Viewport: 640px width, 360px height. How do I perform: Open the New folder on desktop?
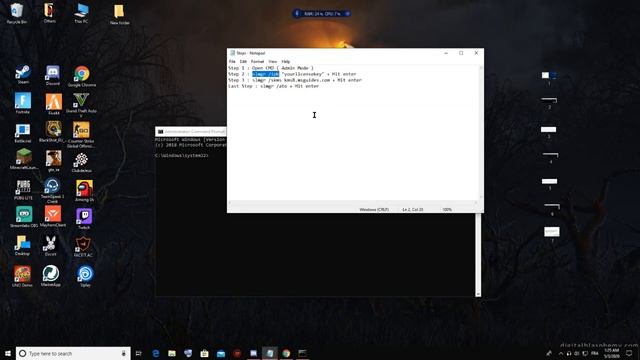[119, 14]
